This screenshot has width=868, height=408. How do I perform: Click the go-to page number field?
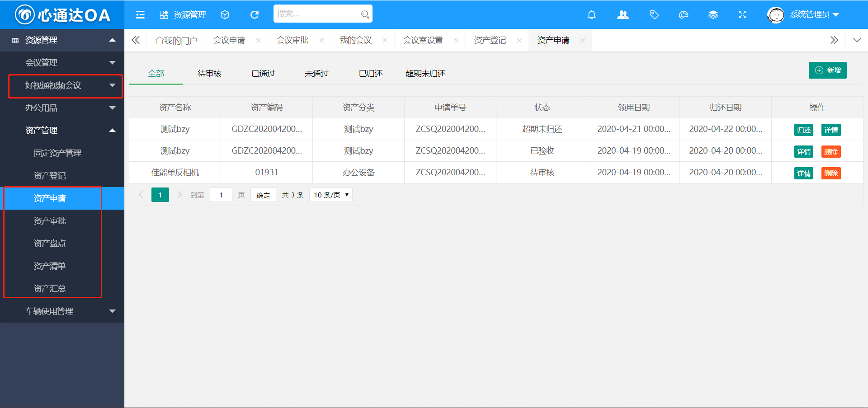[x=221, y=195]
